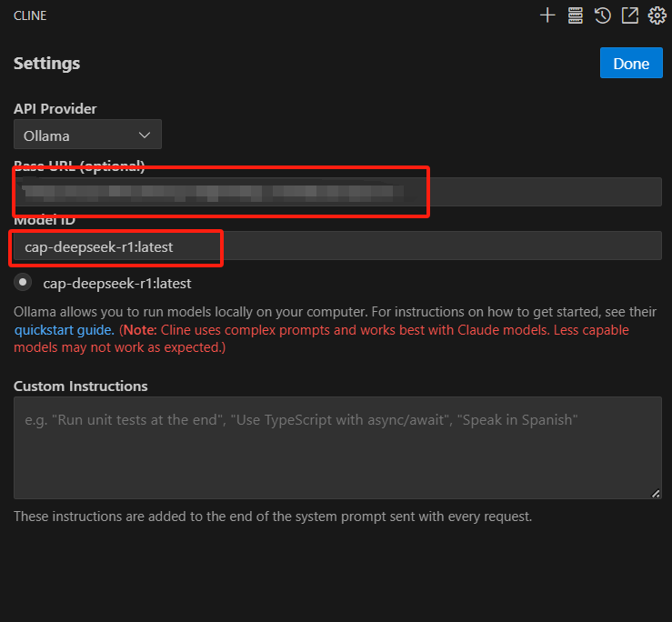Click the Custom Instructions label
Image resolution: width=672 pixels, height=622 pixels.
tap(81, 386)
